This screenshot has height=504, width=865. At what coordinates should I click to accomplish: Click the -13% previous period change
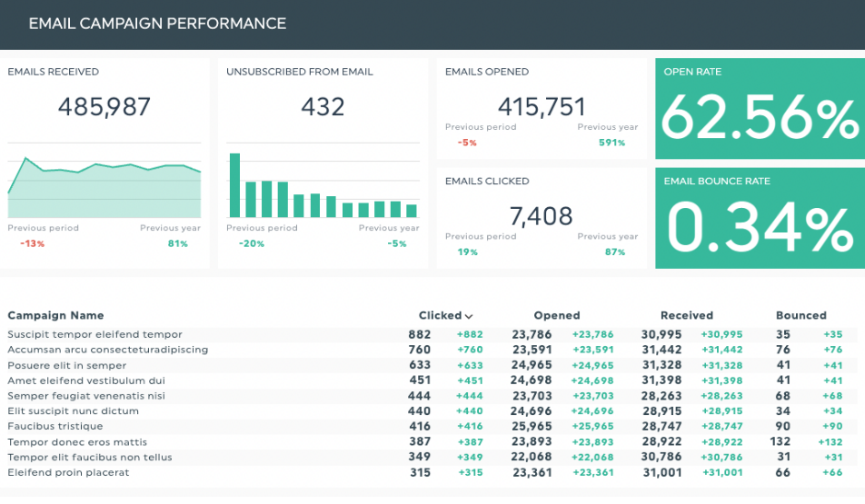pyautogui.click(x=32, y=243)
